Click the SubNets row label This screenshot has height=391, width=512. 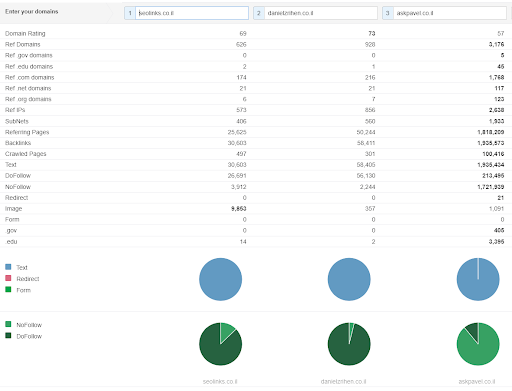click(x=17, y=121)
